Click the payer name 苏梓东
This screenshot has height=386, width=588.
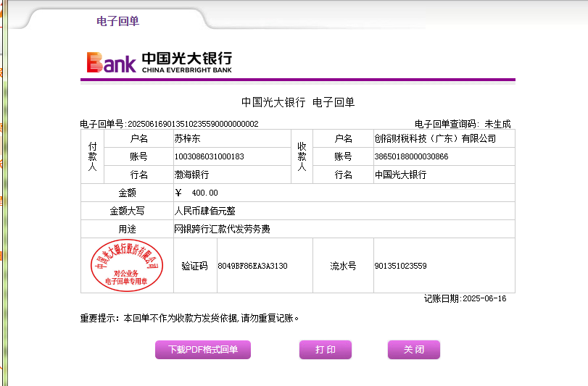[187, 138]
